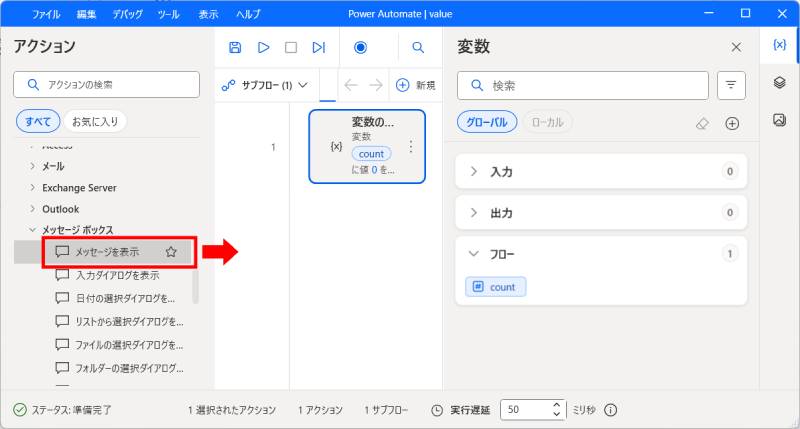Click the eraser clear variables icon
Screen dimensions: 800x429
[x=703, y=123]
